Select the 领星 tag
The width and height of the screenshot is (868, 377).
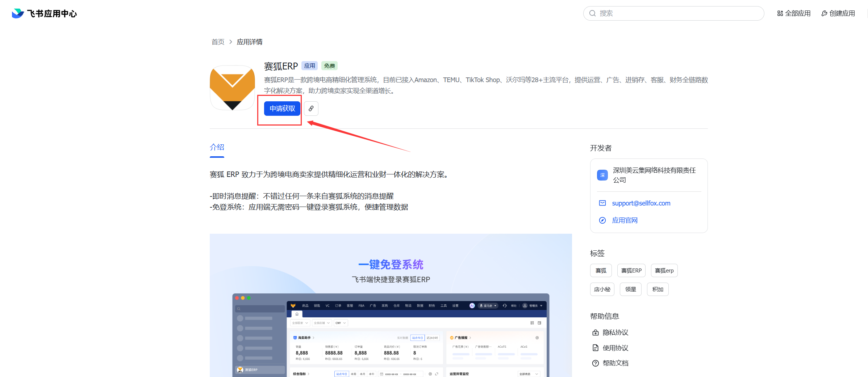631,289
